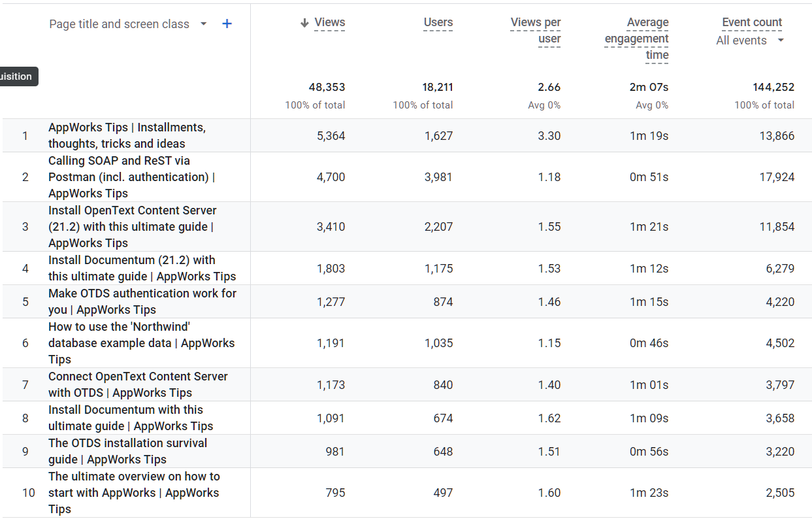Image resolution: width=812 pixels, height=521 pixels.
Task: Sort by Average engagement time column
Action: 637,39
